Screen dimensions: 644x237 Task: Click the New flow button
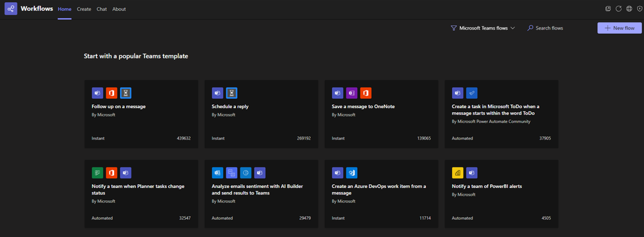click(620, 28)
